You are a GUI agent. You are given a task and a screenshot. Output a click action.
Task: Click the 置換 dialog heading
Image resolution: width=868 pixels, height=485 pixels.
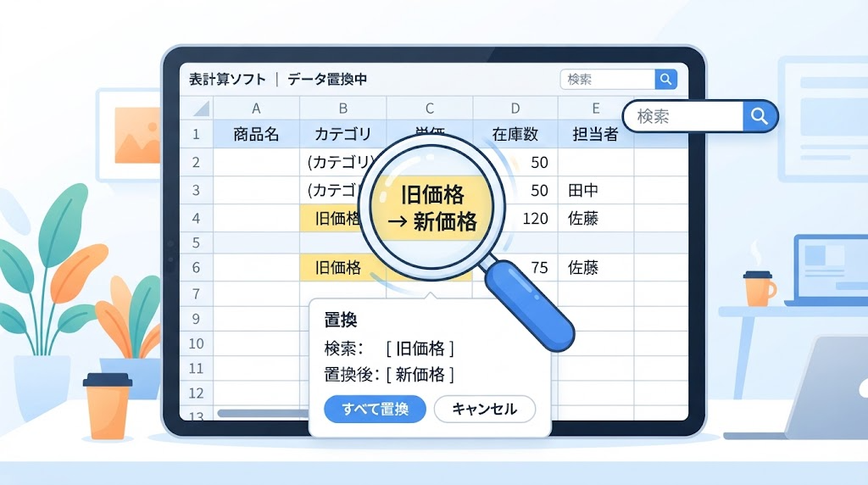(341, 320)
